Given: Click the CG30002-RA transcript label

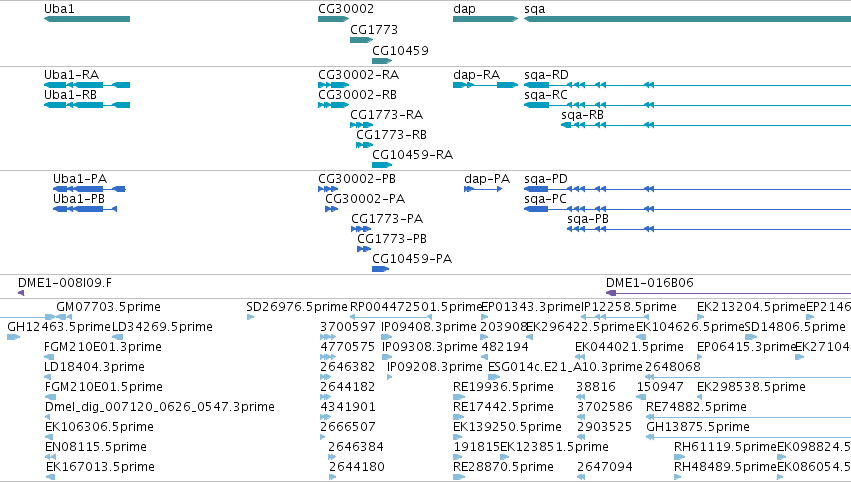Looking at the screenshot, I should pos(358,75).
